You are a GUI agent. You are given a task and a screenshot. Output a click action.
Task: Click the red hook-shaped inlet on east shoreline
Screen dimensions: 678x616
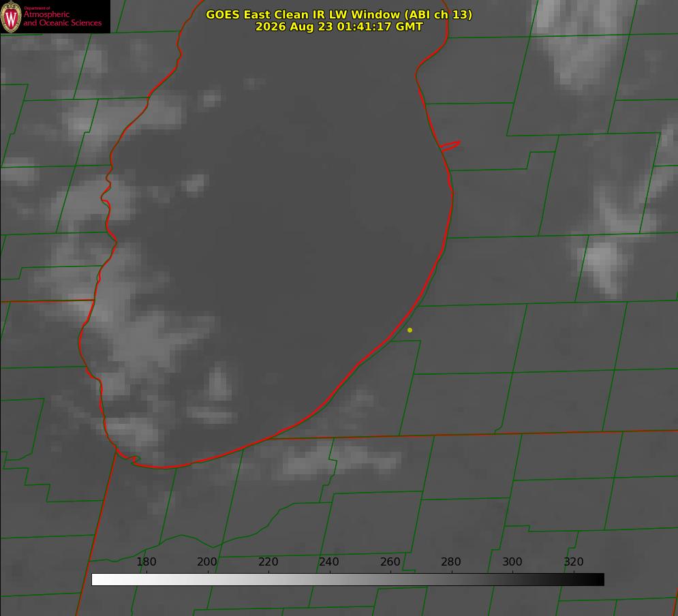[450, 146]
